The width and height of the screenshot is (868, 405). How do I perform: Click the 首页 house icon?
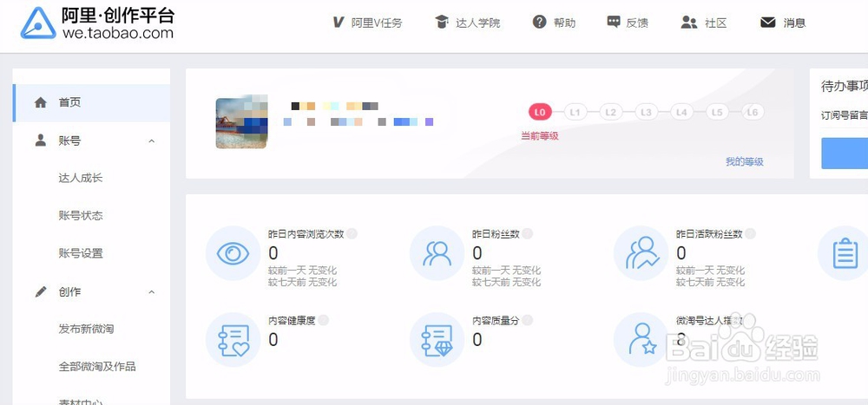pos(41,102)
